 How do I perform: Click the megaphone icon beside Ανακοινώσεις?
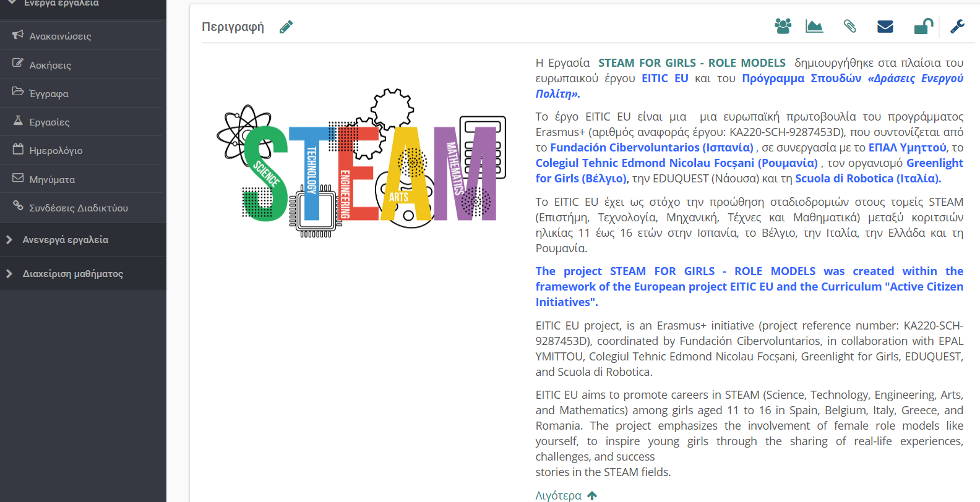[18, 35]
